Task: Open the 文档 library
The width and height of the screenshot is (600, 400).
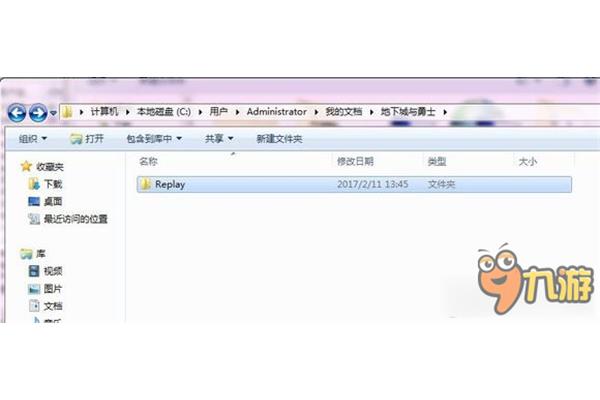Action: 53,306
